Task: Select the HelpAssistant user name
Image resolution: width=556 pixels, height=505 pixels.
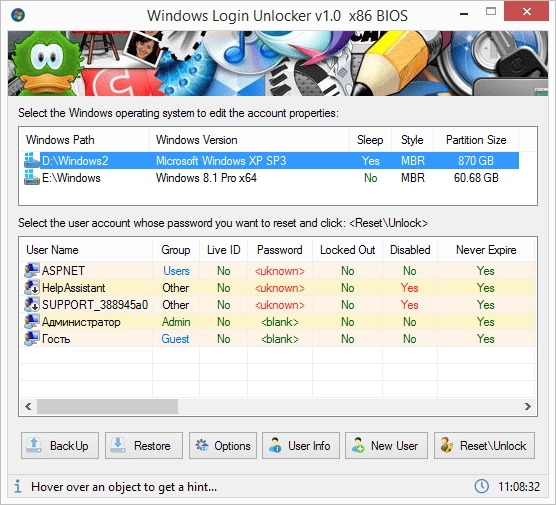Action: point(73,288)
